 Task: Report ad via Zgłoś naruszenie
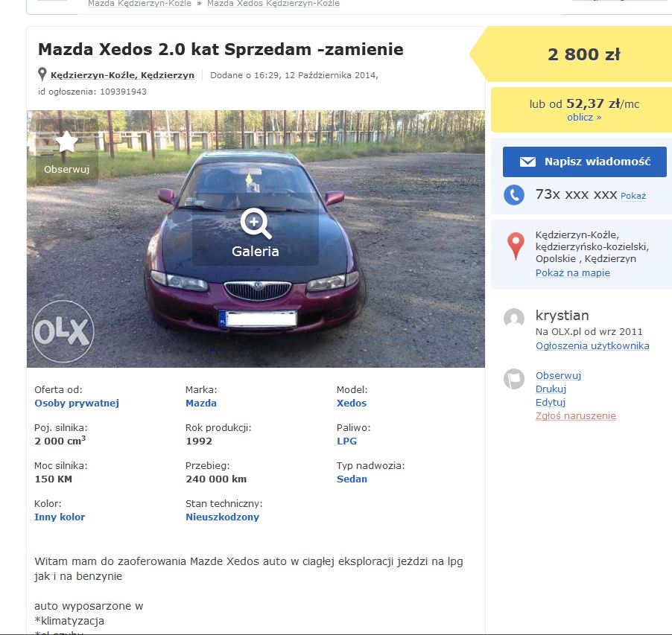575,416
